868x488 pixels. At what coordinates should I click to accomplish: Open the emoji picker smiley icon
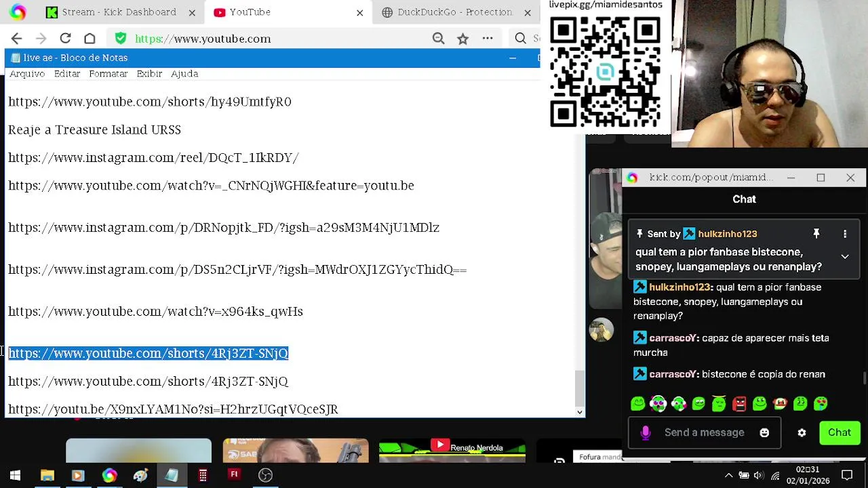click(x=764, y=432)
